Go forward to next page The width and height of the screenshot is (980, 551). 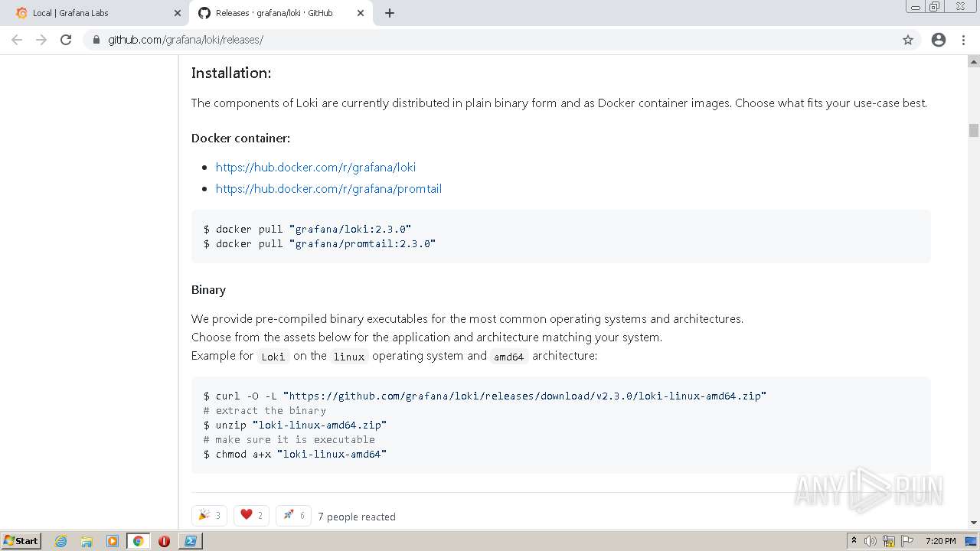41,40
